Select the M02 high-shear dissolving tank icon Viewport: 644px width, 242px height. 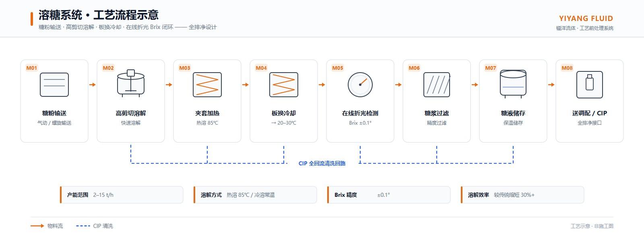pos(131,83)
